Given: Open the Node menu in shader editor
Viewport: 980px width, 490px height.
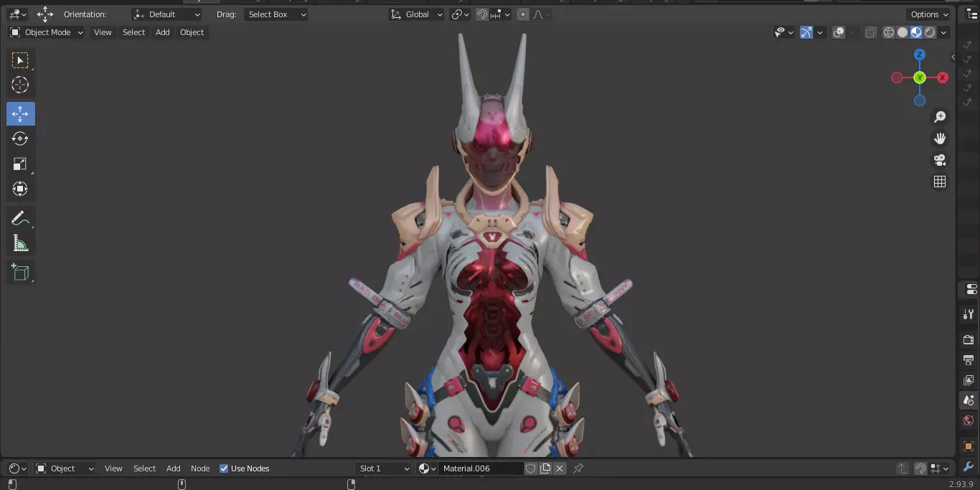Looking at the screenshot, I should tap(200, 468).
